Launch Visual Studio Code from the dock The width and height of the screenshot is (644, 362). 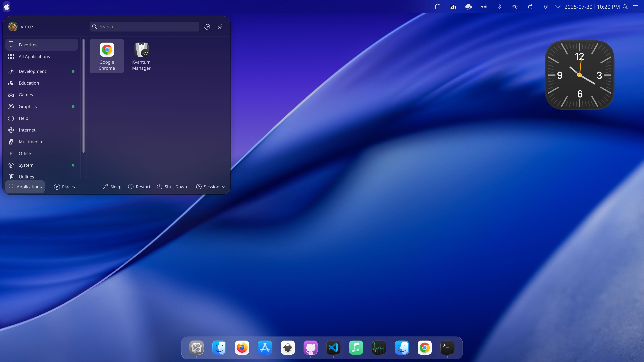pyautogui.click(x=333, y=348)
